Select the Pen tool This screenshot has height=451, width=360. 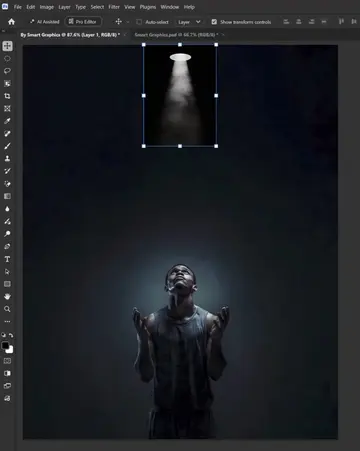[7, 246]
